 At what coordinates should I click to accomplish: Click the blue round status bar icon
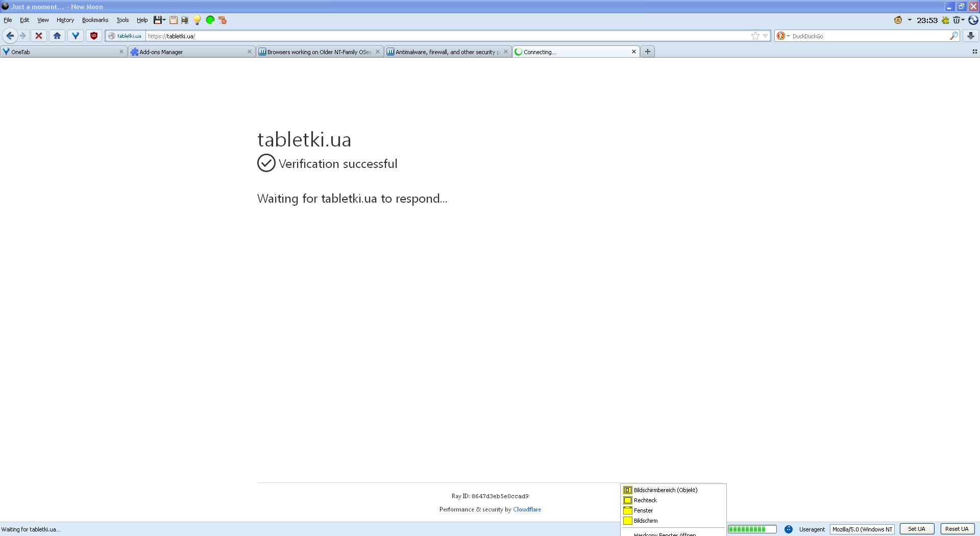click(x=789, y=529)
